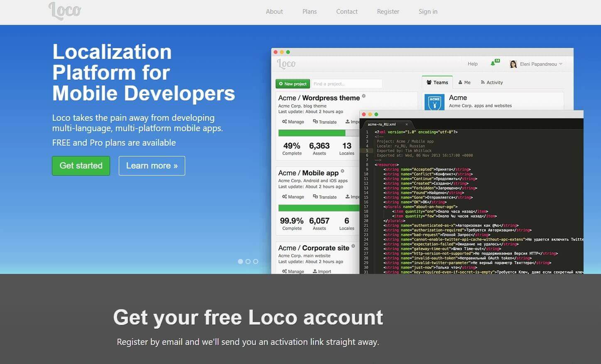Open the Plans page

(309, 12)
